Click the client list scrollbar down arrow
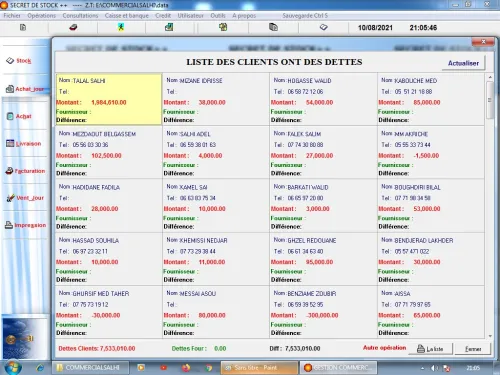500x375 pixels. (490, 336)
